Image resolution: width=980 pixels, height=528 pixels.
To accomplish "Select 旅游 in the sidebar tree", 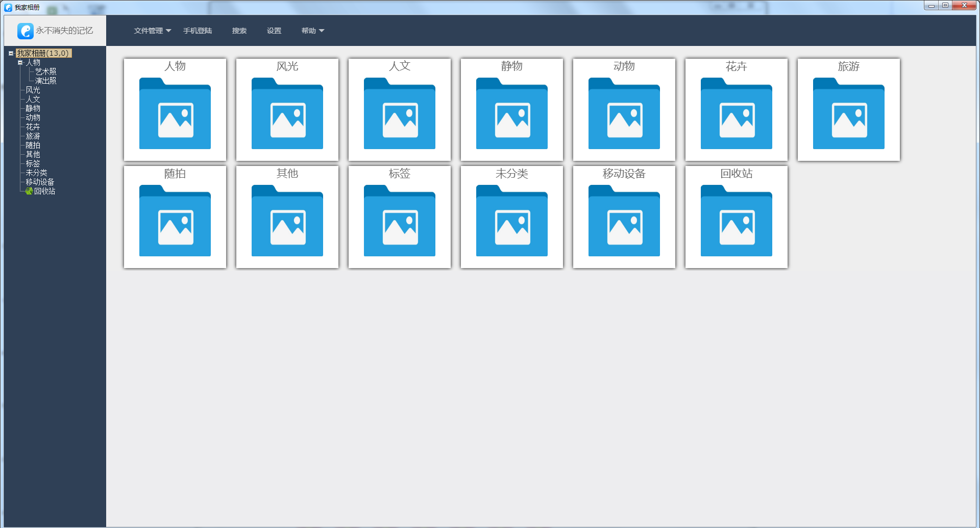I will tap(33, 136).
